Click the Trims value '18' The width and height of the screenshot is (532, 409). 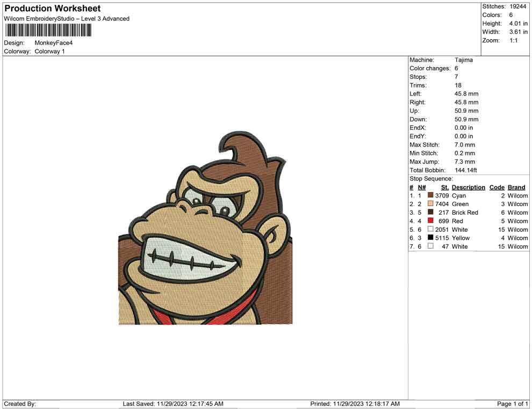pyautogui.click(x=458, y=85)
